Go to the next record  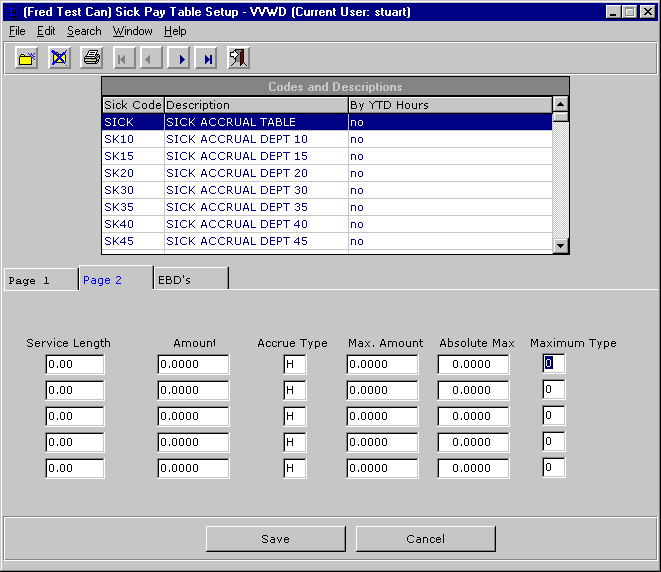(x=180, y=59)
